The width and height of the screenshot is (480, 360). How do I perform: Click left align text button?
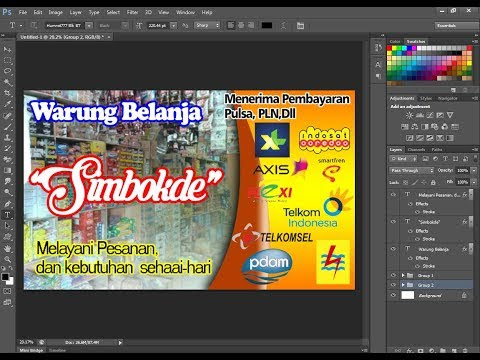(x=231, y=25)
